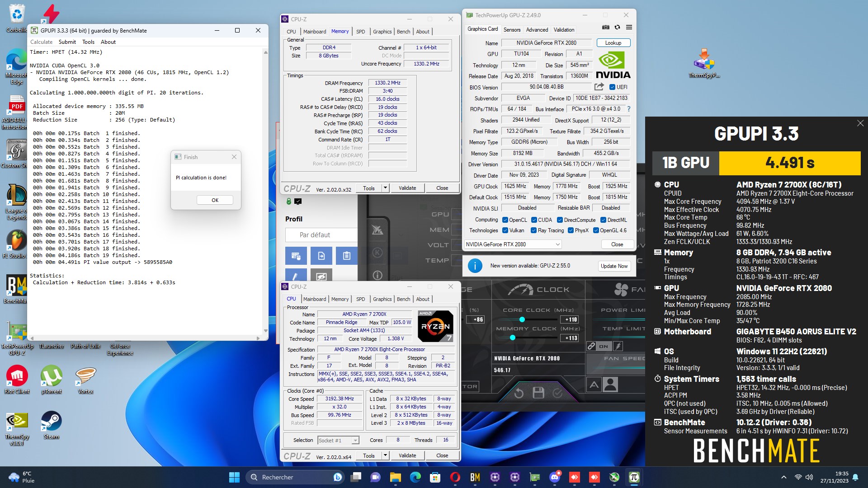Toggle the OpenCL checkbox
The image size is (868, 488).
[505, 220]
